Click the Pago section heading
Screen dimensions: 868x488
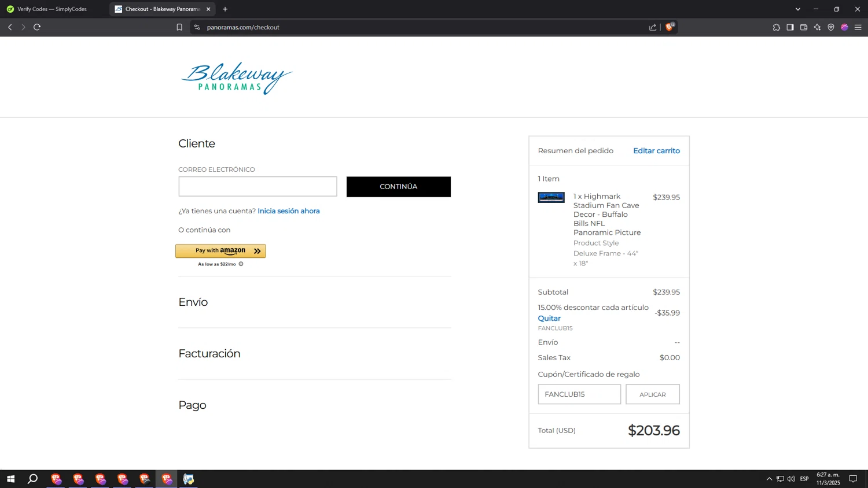(192, 405)
